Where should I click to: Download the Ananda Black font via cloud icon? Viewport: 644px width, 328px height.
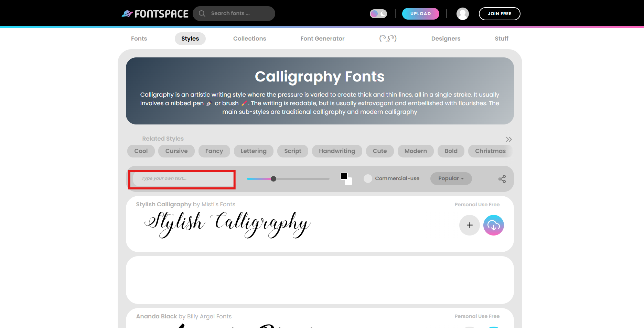(x=494, y=326)
